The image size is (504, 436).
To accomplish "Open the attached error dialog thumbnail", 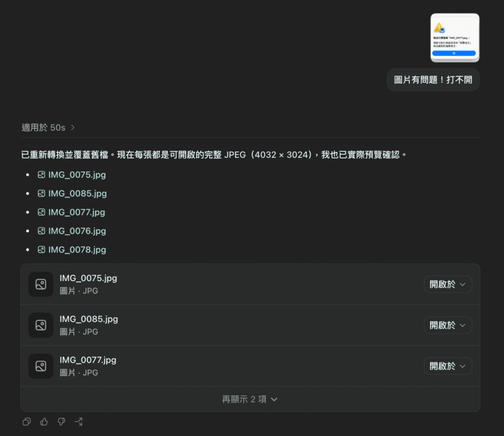I will tap(455, 37).
